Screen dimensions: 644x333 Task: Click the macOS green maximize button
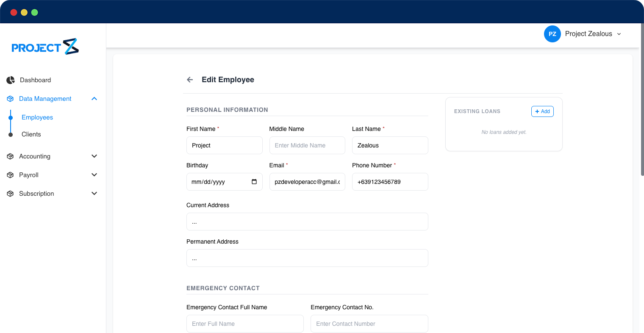(35, 12)
